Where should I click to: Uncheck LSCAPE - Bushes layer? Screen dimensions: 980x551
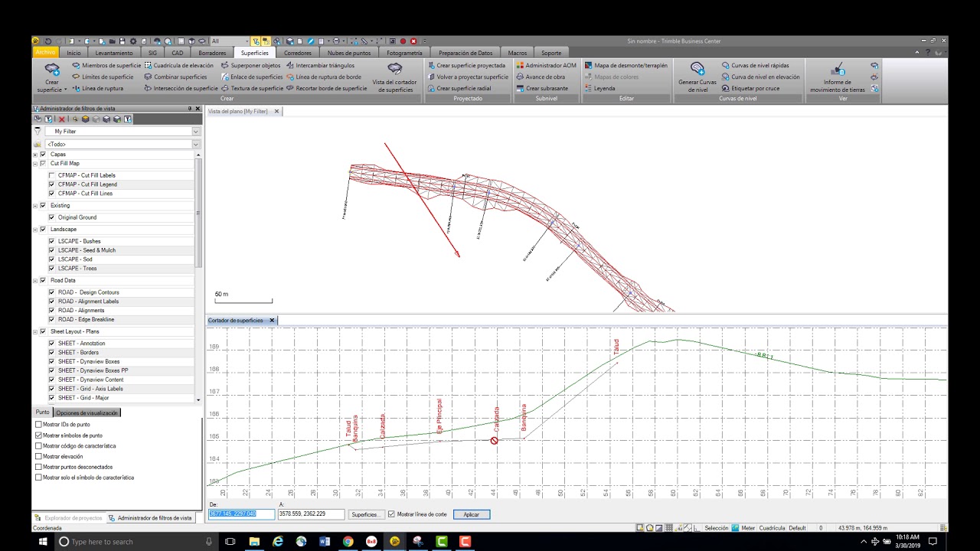coord(52,241)
